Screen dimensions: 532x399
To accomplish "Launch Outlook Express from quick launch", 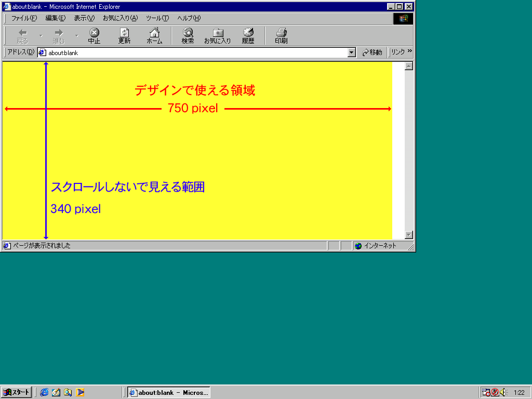I will (56, 392).
